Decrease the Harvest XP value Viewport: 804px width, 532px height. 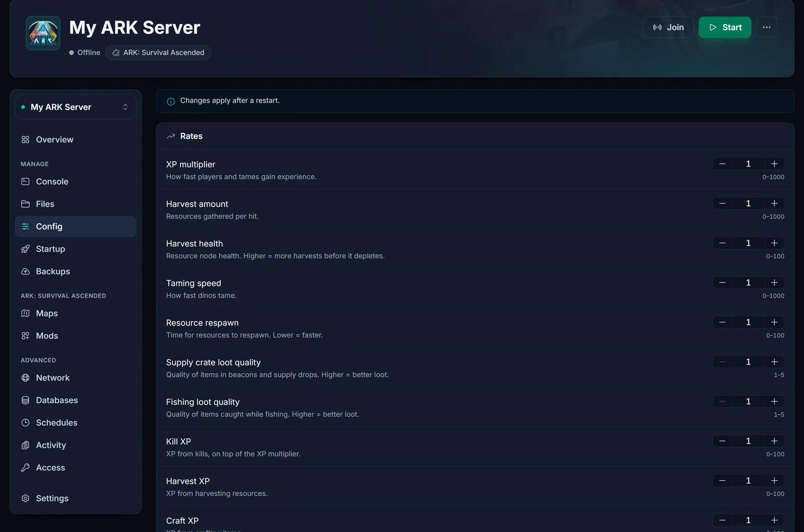[x=723, y=481]
